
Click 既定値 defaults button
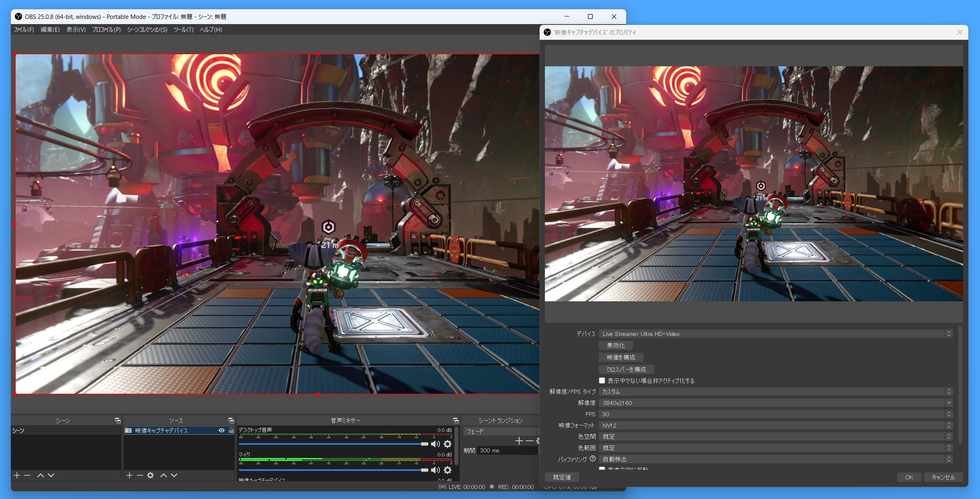pyautogui.click(x=562, y=477)
